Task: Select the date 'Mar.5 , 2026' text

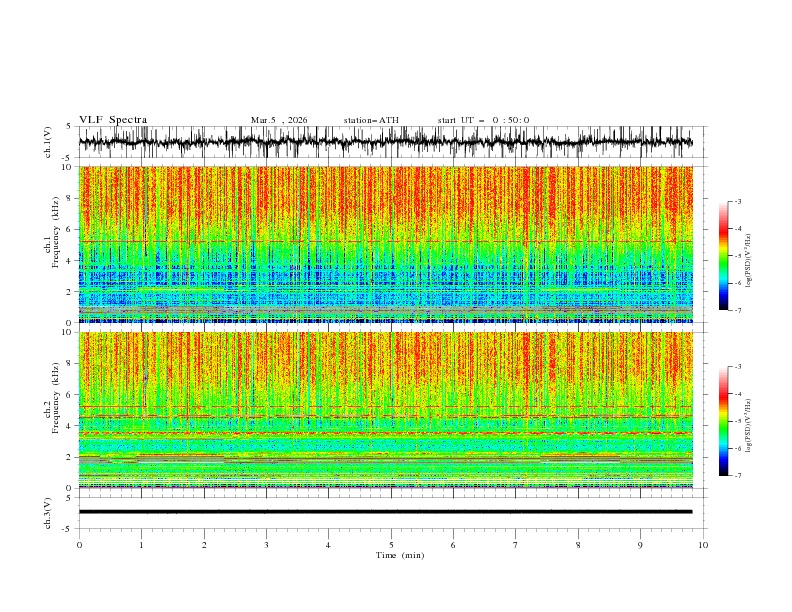Action: [279, 120]
